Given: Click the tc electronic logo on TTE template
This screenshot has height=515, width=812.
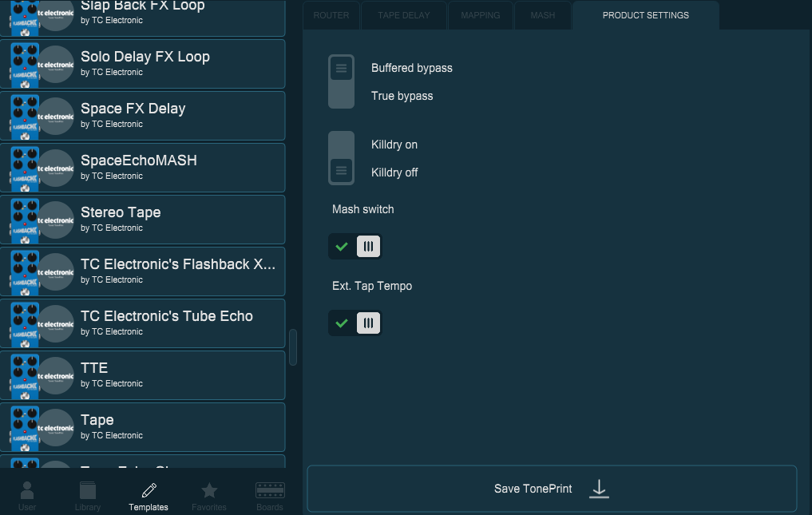Looking at the screenshot, I should pos(56,376).
